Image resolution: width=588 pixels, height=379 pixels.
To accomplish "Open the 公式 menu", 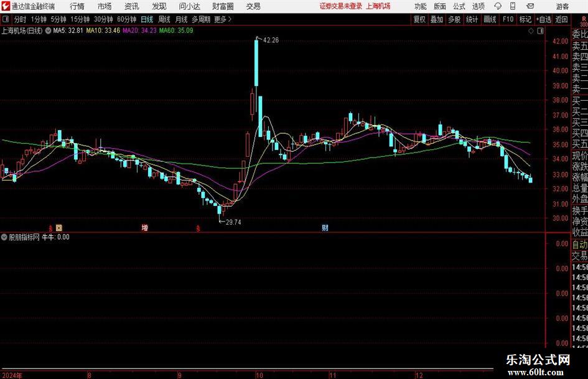I will [459, 6].
